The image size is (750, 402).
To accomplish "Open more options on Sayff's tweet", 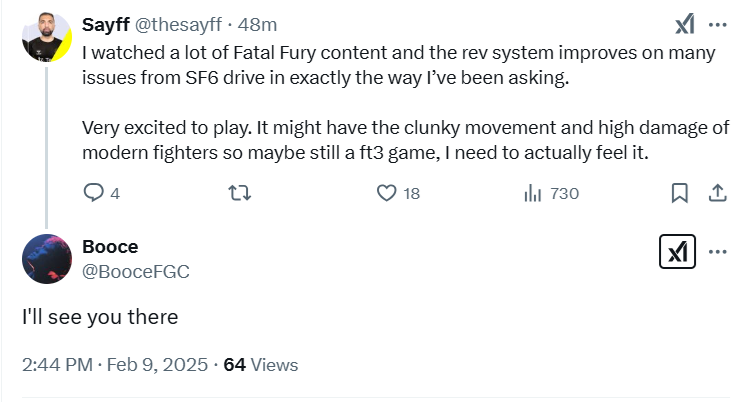I will point(717,24).
